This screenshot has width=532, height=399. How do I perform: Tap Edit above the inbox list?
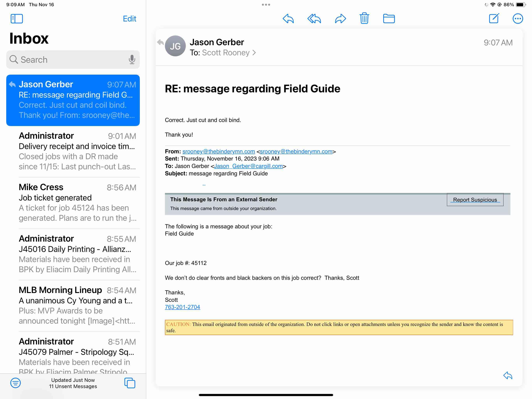click(x=129, y=19)
